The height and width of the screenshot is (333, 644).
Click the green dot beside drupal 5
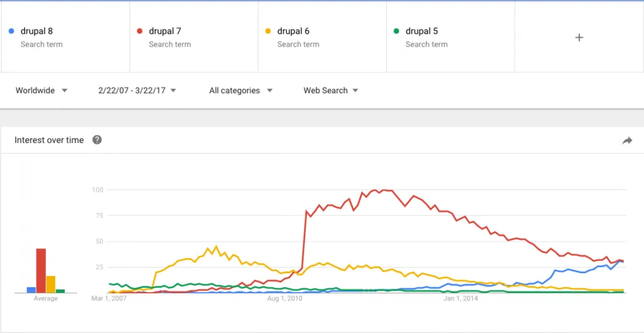tap(397, 31)
